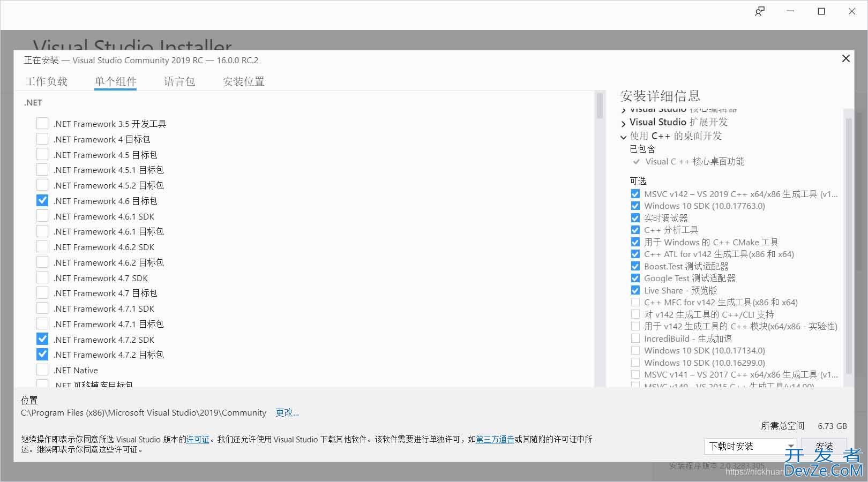Uncheck .NET Framework 4.6 目标包
This screenshot has width=868, height=482.
(42, 201)
